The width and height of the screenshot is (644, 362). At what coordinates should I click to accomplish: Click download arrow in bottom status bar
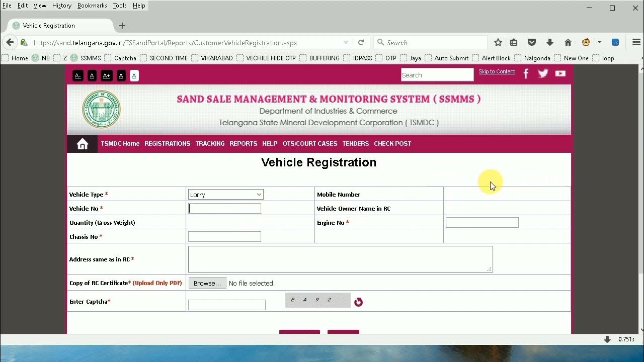pos(607,339)
